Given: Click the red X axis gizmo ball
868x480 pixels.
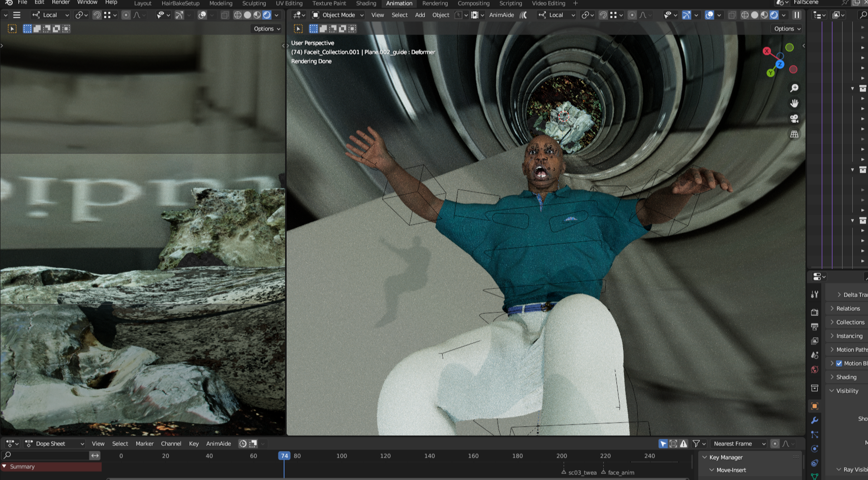Looking at the screenshot, I should [x=766, y=51].
